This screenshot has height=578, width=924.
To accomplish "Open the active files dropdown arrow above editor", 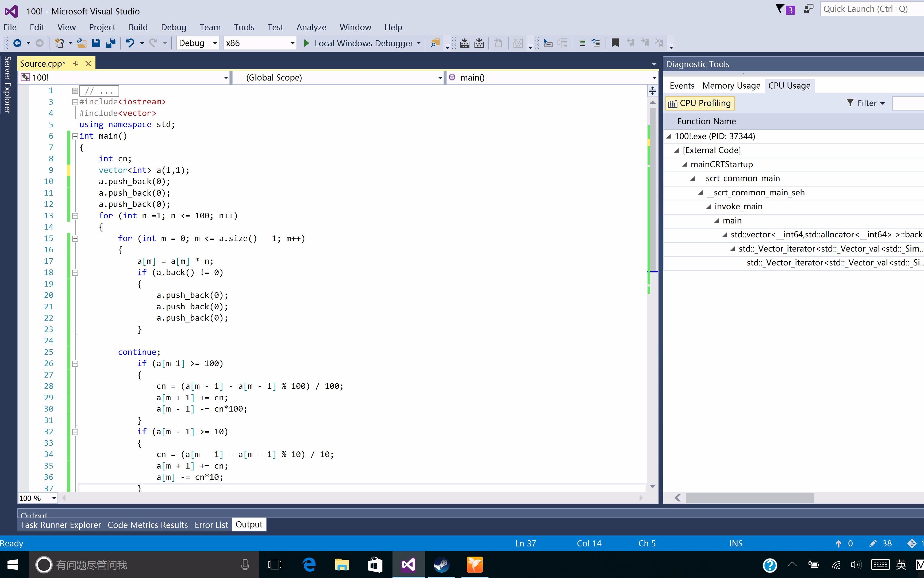I will point(654,64).
